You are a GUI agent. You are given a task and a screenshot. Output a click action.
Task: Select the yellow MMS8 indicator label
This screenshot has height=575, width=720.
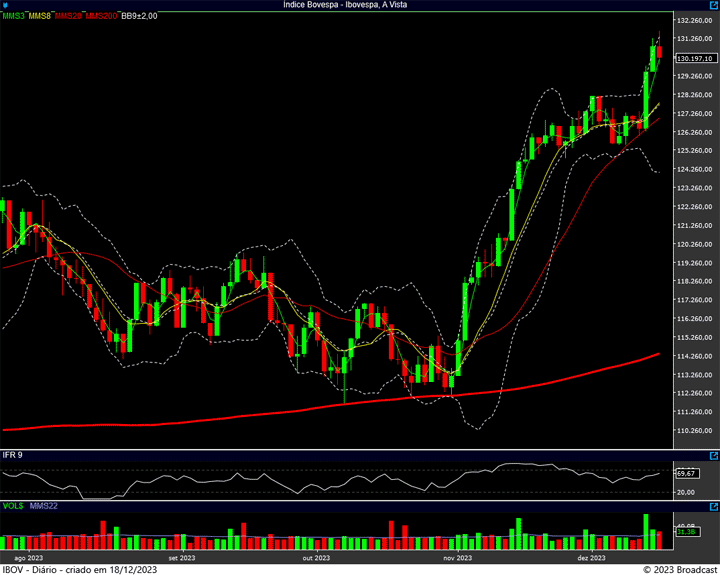[40, 16]
